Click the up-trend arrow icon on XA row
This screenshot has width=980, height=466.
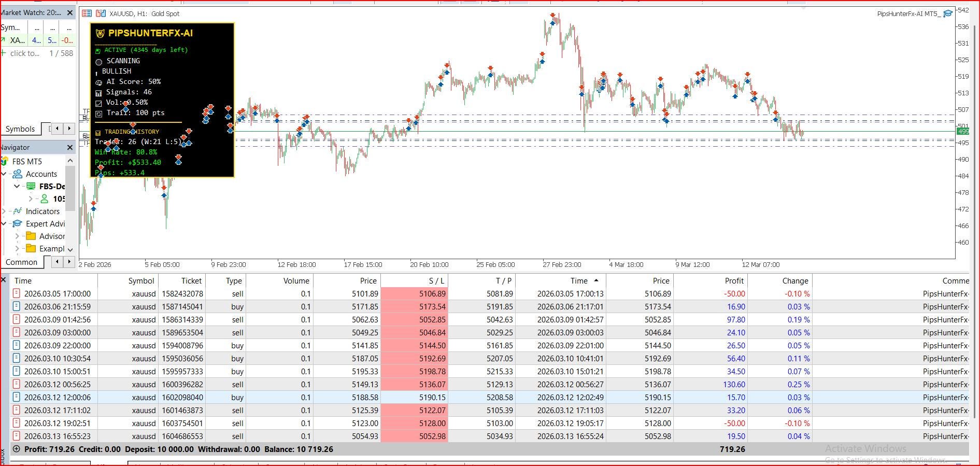pos(3,40)
